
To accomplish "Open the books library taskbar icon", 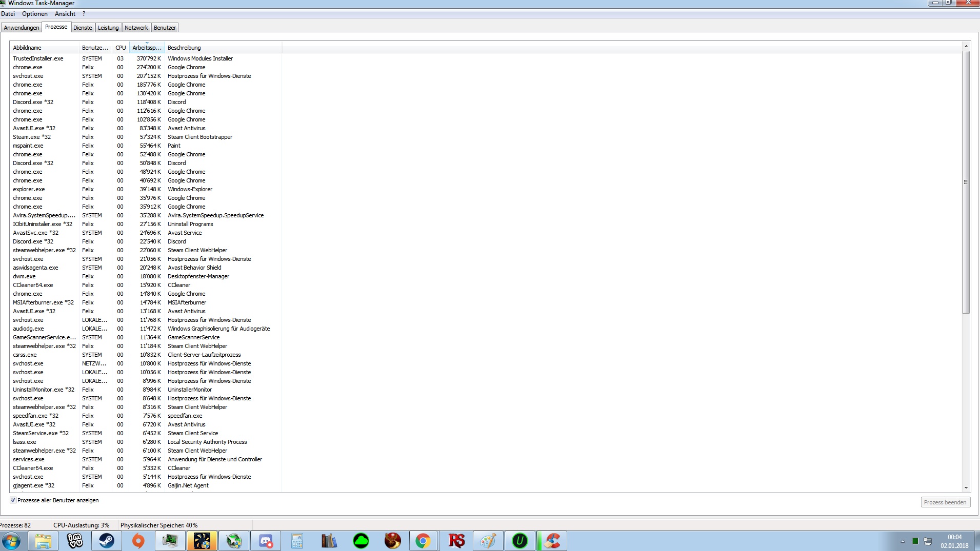I will point(329,541).
